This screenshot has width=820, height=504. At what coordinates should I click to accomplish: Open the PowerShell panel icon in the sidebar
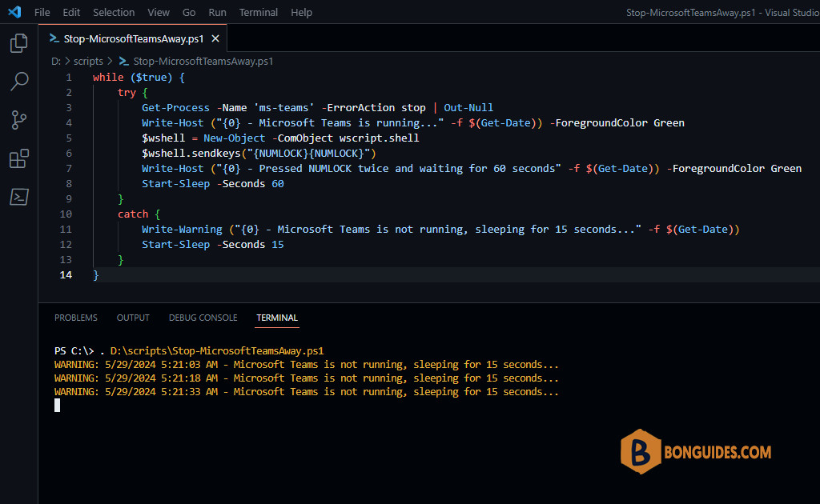[x=19, y=197]
